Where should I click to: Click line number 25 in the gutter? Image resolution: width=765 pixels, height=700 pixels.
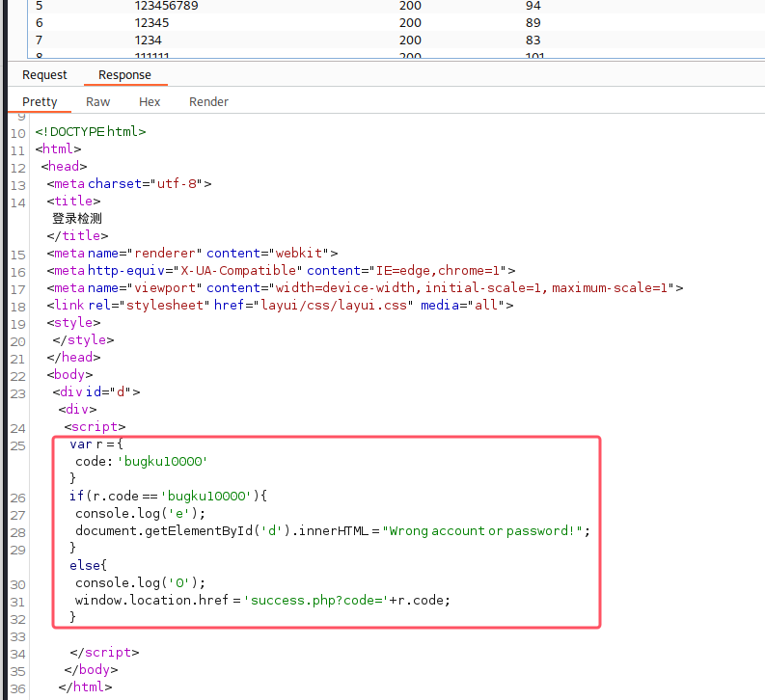pyautogui.click(x=17, y=446)
